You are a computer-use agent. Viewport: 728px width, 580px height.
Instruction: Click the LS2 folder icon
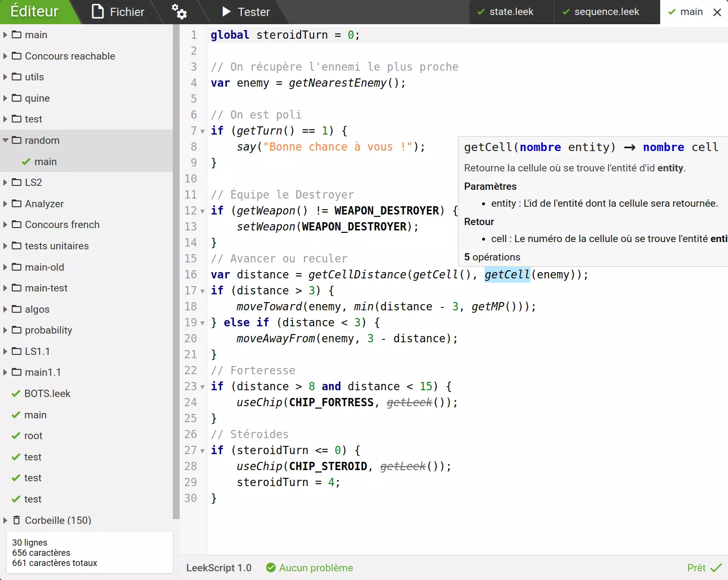(17, 182)
